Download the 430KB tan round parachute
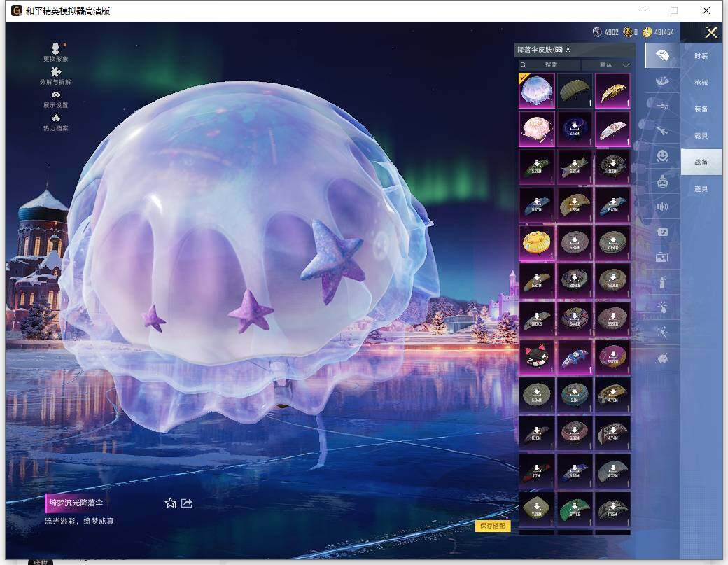728x565 pixels. click(613, 281)
